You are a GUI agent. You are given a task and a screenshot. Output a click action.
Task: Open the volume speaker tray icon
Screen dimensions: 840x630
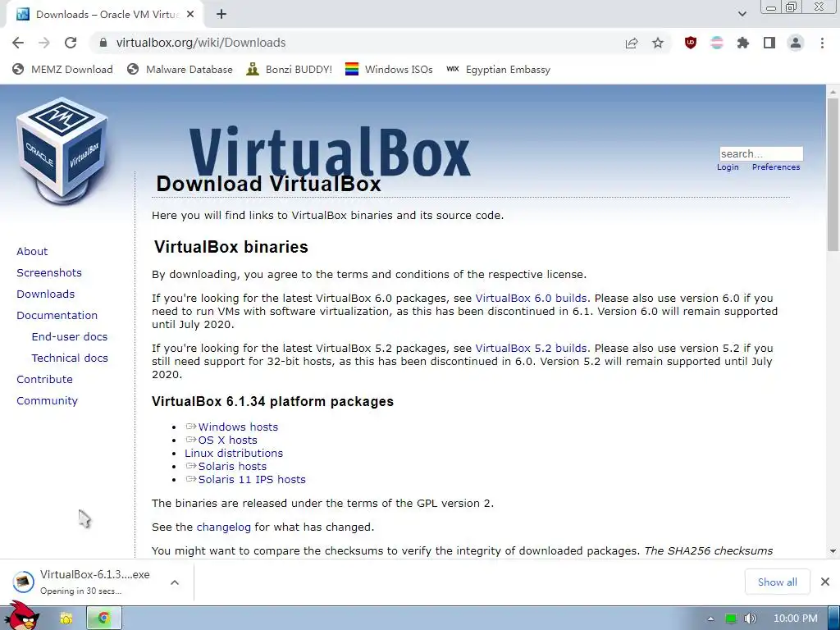pyautogui.click(x=751, y=619)
